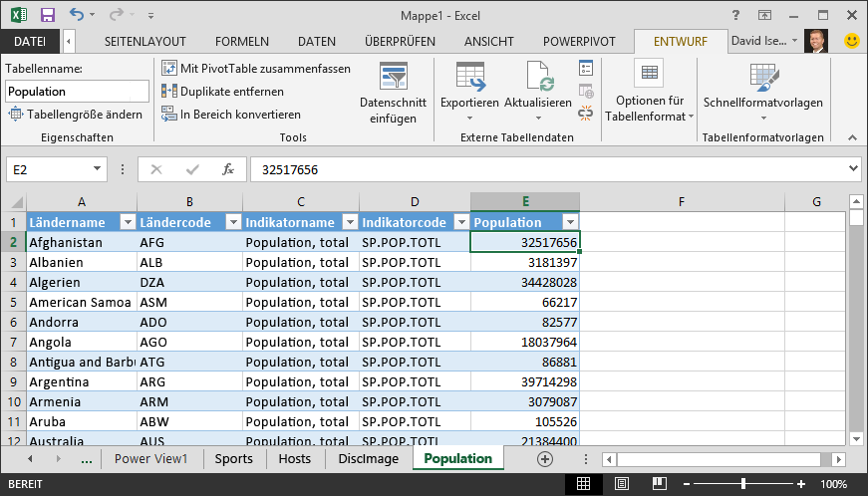Switch to ÜBERPRÜFEN tab

pos(400,42)
